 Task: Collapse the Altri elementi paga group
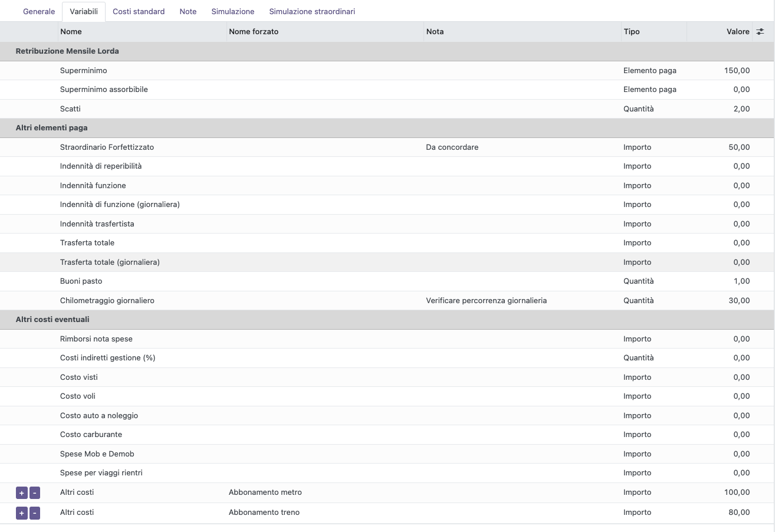(x=51, y=128)
